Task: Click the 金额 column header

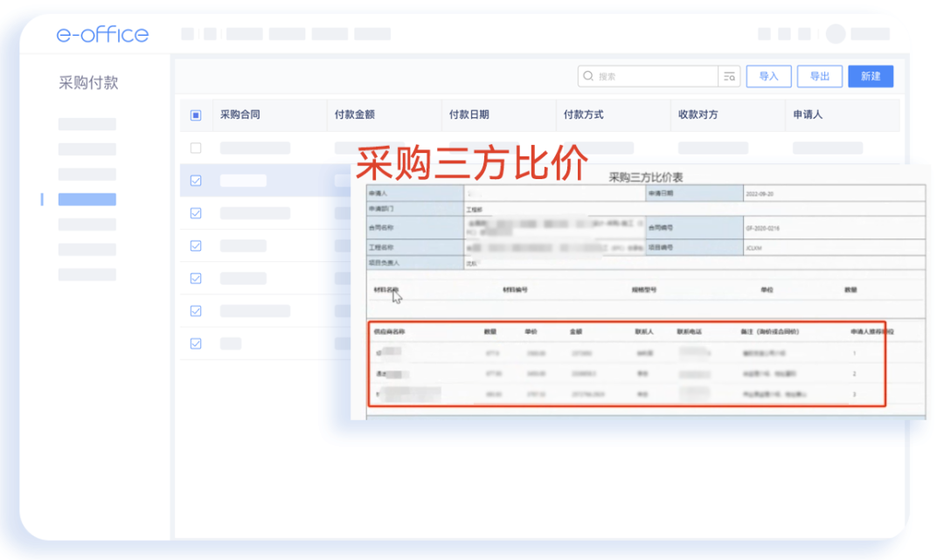Action: (575, 331)
